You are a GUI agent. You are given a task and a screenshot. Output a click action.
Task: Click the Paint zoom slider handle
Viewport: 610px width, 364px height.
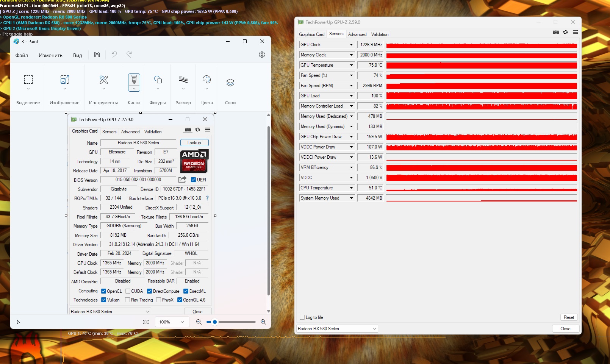coord(215,322)
